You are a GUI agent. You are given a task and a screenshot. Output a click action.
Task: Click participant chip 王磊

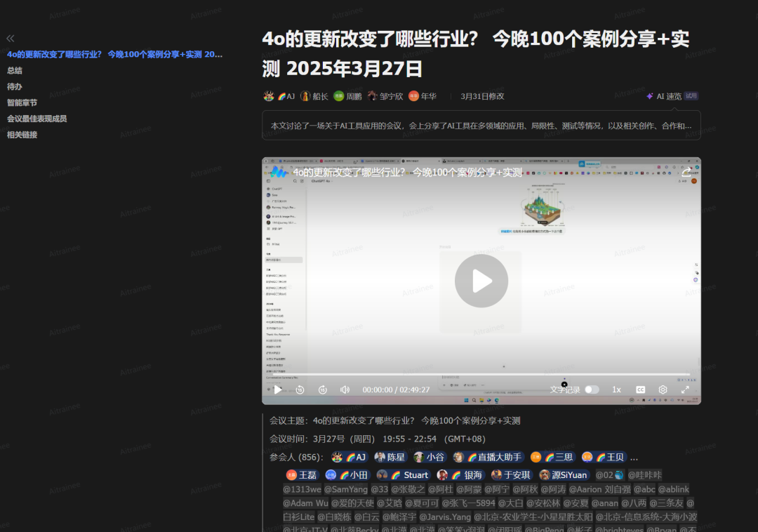(x=302, y=475)
